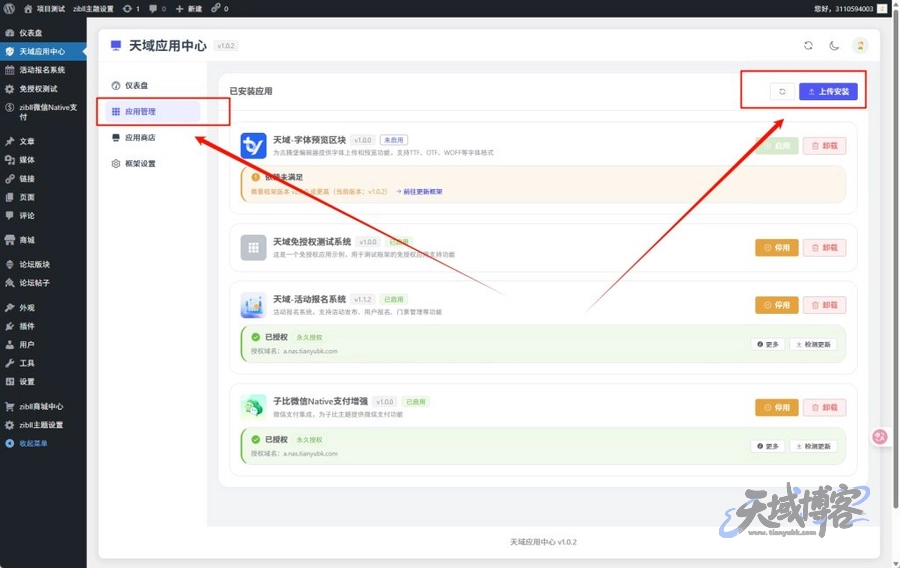Open 应用商店 in the app sidebar
This screenshot has width=900, height=568.
[139, 138]
